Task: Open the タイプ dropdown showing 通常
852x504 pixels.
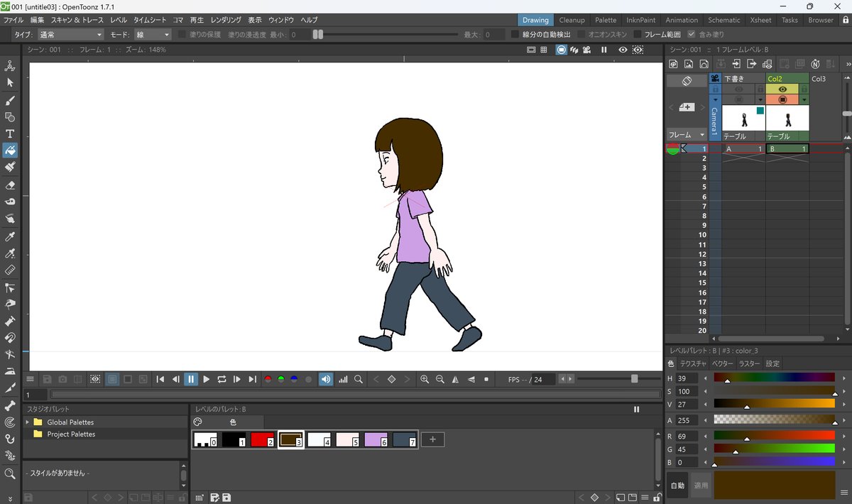Action: tap(70, 34)
